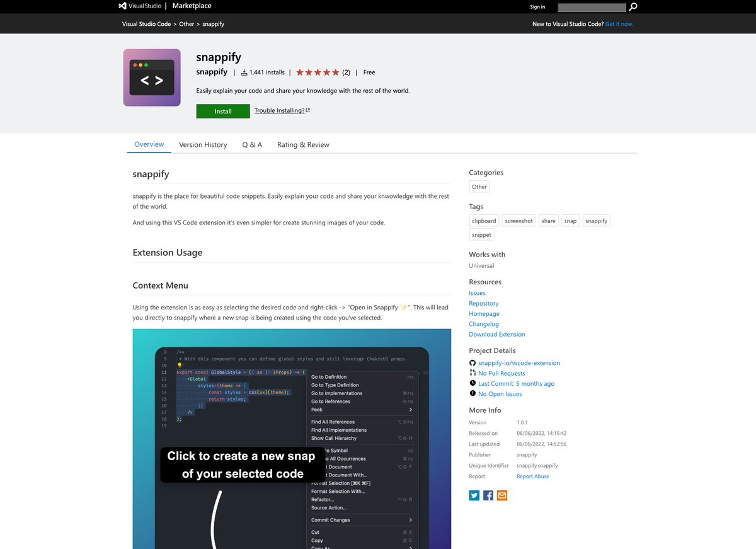Share the extension on Twitter

(474, 495)
